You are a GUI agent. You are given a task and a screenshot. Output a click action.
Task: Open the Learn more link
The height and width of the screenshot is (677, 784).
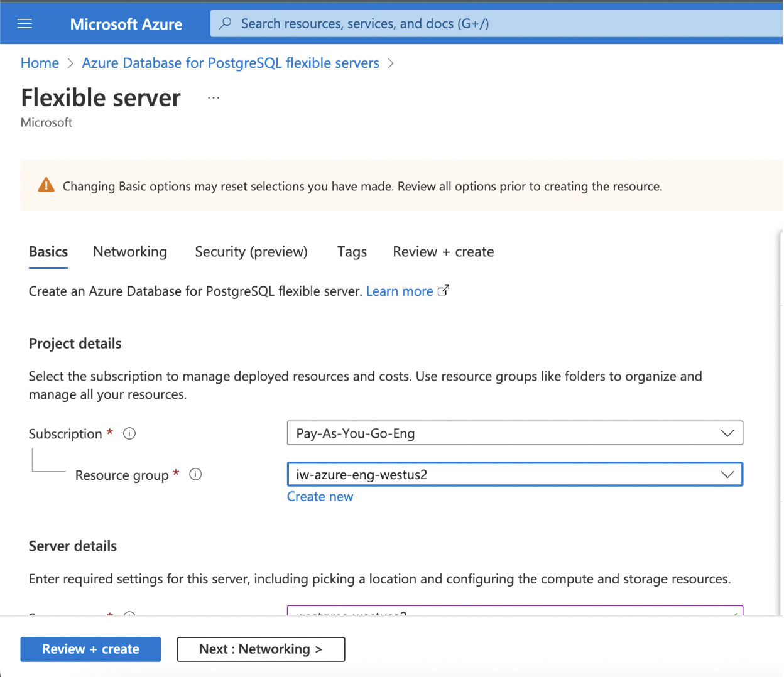pos(400,291)
